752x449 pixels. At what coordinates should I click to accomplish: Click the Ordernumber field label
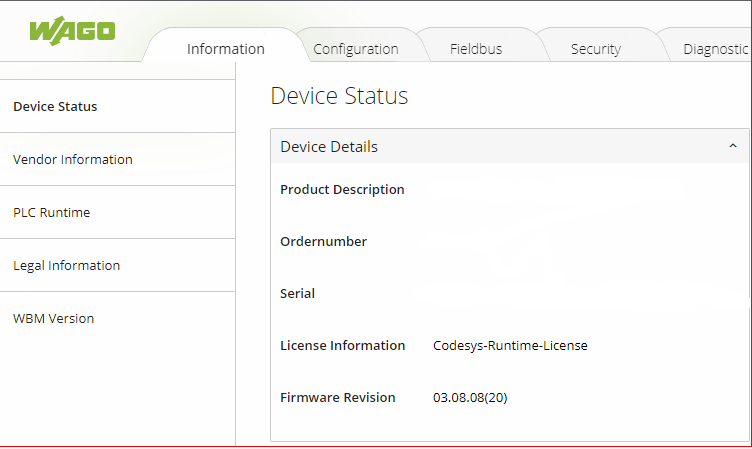(x=323, y=241)
